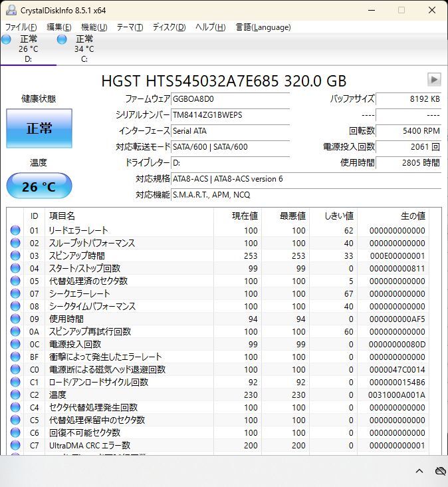Open the ヘルプ(H) menu
Screen dimensions: 448x487
point(210,27)
